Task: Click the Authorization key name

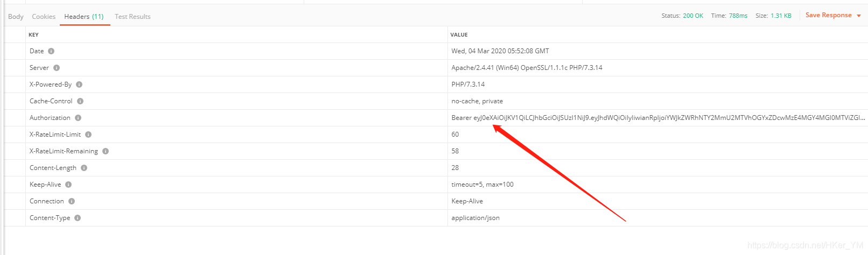Action: 50,118
